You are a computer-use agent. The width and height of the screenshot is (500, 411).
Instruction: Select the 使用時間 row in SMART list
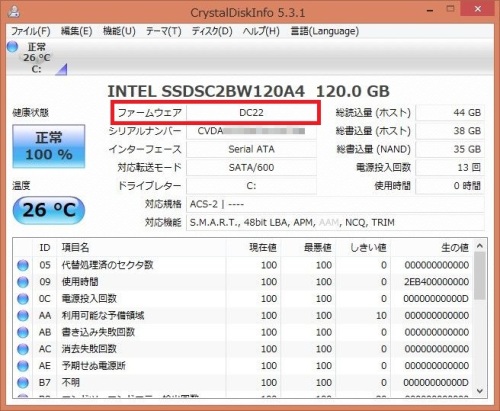point(243,282)
